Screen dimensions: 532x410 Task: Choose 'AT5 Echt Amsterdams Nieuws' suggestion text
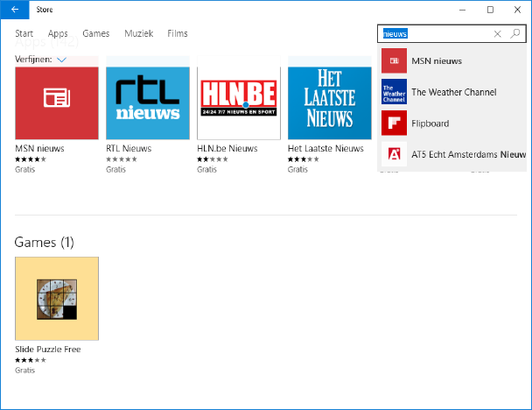(x=468, y=154)
